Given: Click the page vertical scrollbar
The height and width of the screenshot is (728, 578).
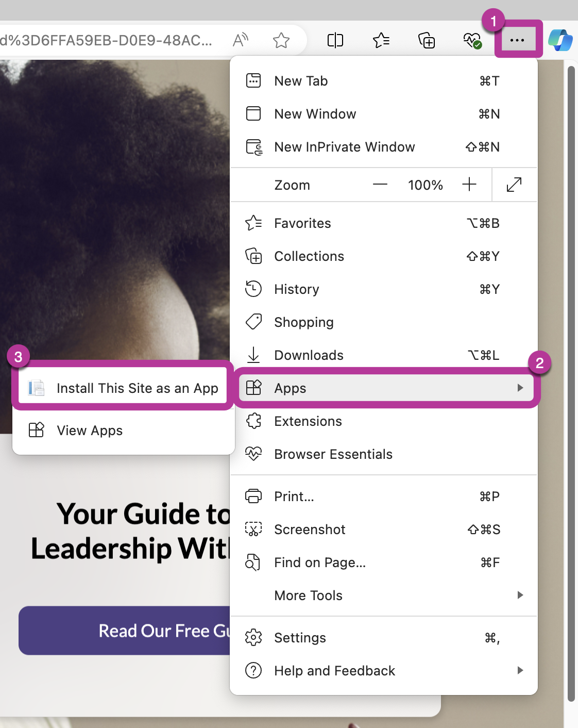Looking at the screenshot, I should [x=571, y=384].
